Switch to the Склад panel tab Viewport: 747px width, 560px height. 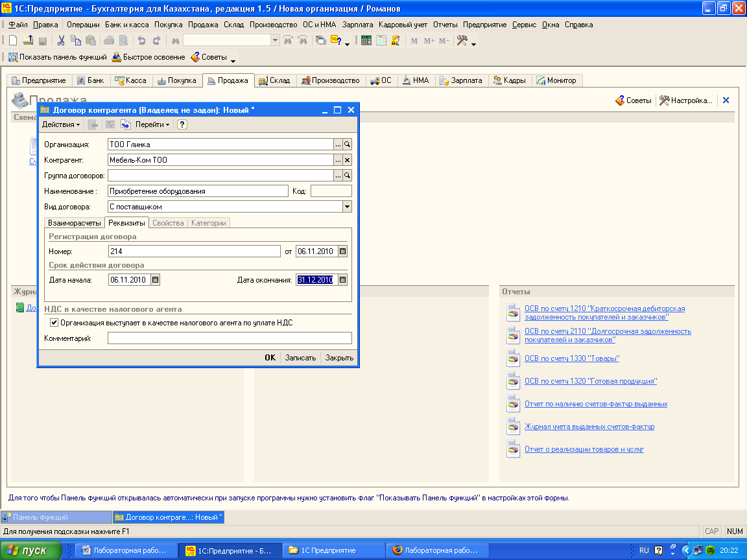tap(274, 80)
